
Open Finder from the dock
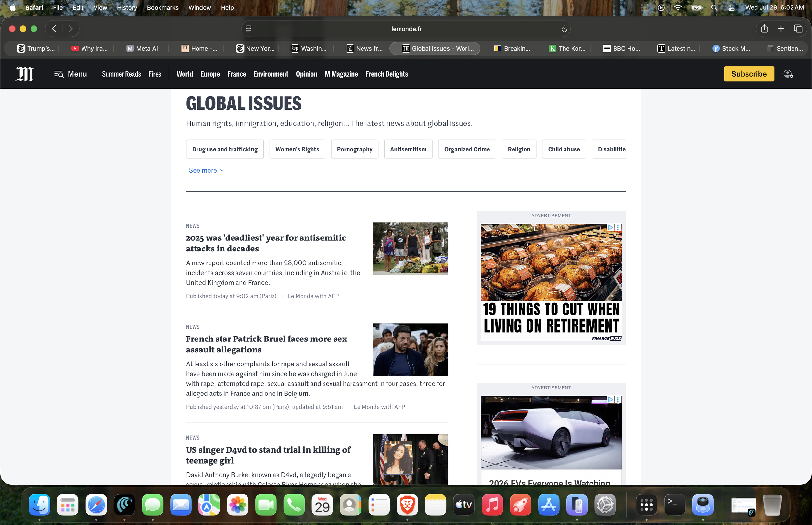click(40, 505)
